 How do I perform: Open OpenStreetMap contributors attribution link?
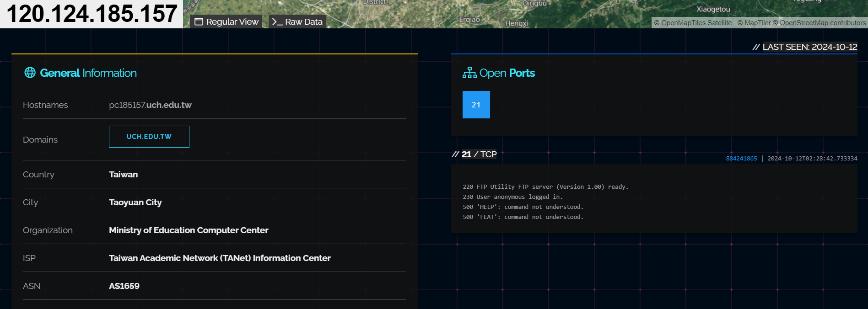click(x=819, y=23)
